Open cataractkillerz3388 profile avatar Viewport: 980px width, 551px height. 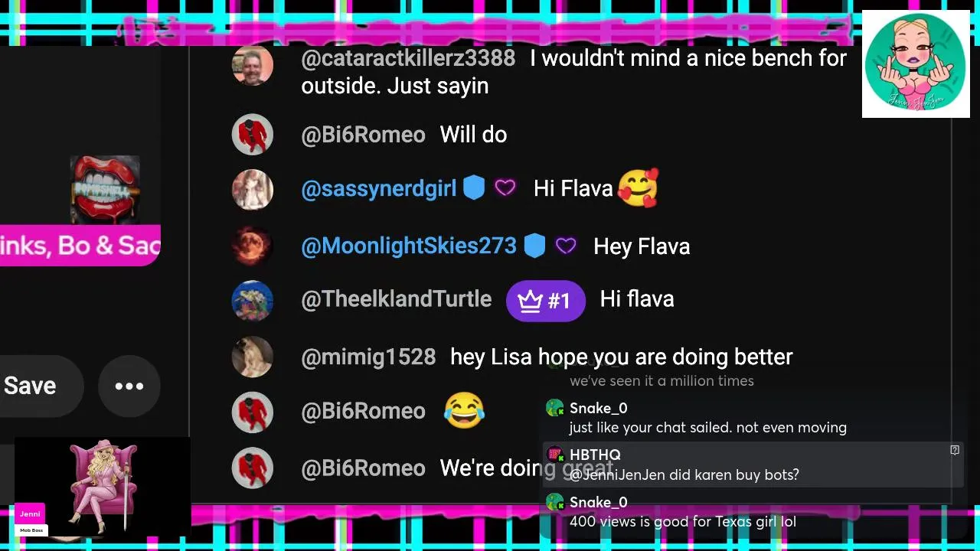253,65
